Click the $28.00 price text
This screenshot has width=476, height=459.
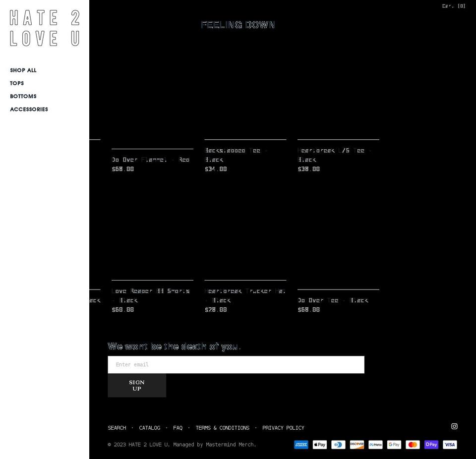(216, 309)
